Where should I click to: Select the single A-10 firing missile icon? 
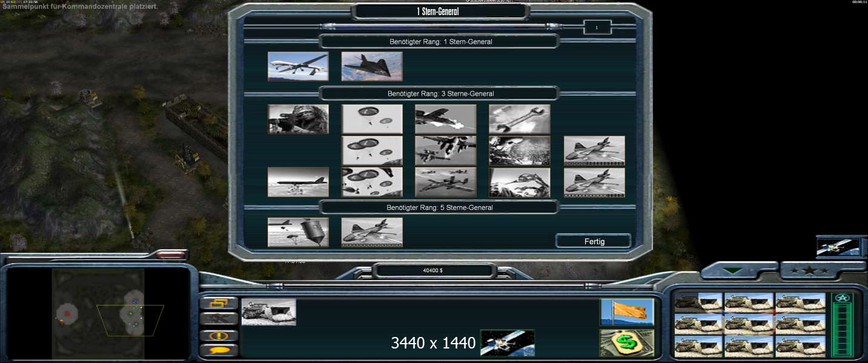(445, 119)
